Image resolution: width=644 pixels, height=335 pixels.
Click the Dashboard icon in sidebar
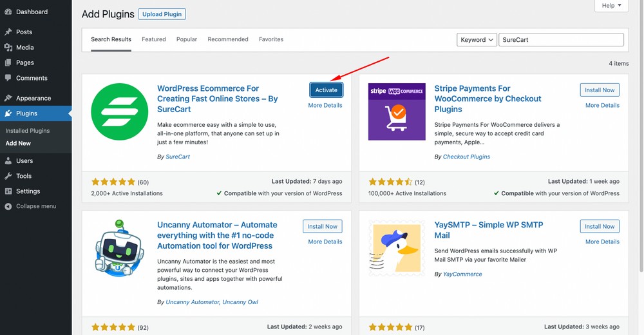click(x=8, y=12)
